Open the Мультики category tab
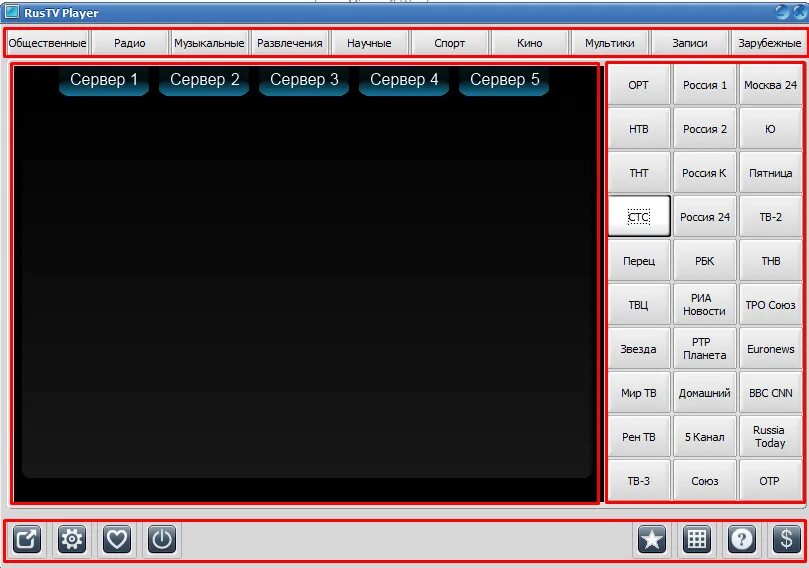Screen dimensions: 809x568 tap(609, 43)
